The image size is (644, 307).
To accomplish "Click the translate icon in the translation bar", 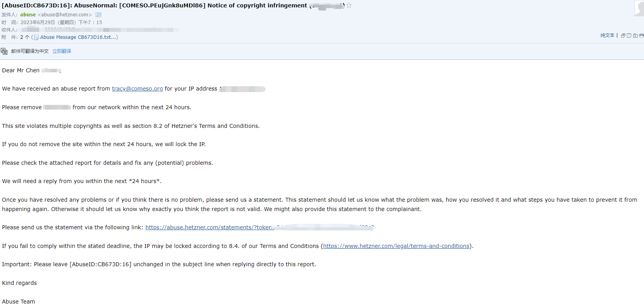I will click(x=4, y=51).
